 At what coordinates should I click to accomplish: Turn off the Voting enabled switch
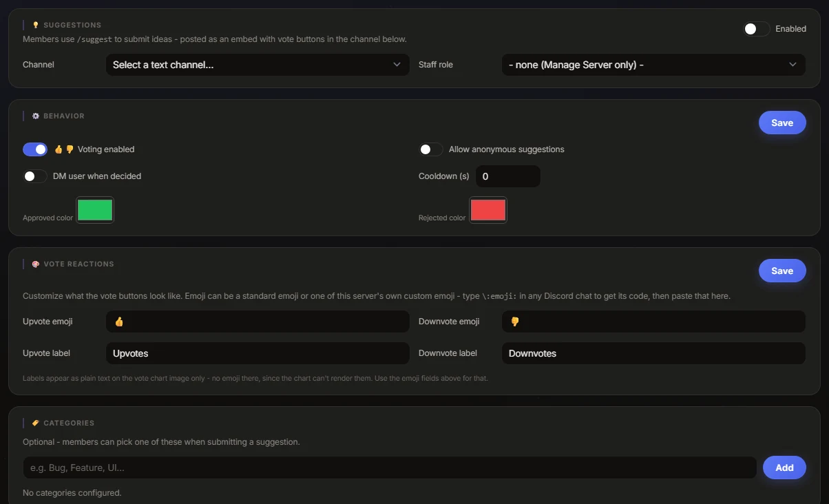click(35, 149)
